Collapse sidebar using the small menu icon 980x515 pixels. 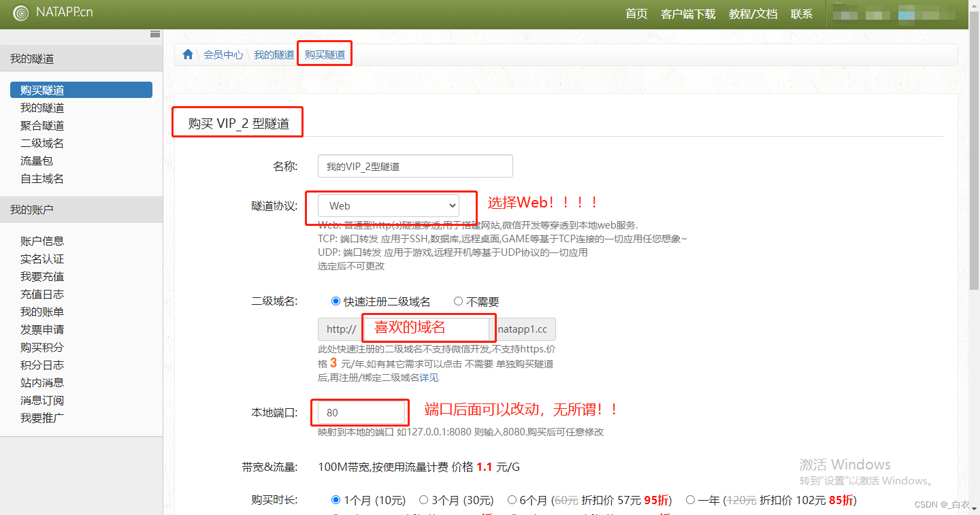(155, 34)
